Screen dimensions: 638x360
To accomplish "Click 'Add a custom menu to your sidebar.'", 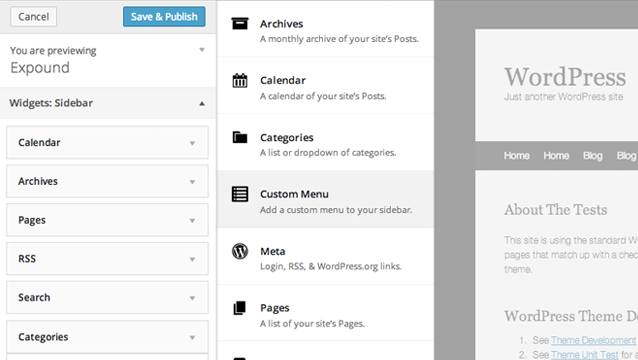I will [x=336, y=210].
